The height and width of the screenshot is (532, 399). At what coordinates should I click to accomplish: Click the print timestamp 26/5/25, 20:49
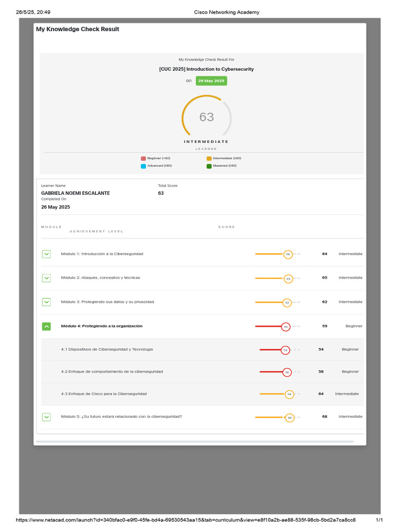coord(33,12)
